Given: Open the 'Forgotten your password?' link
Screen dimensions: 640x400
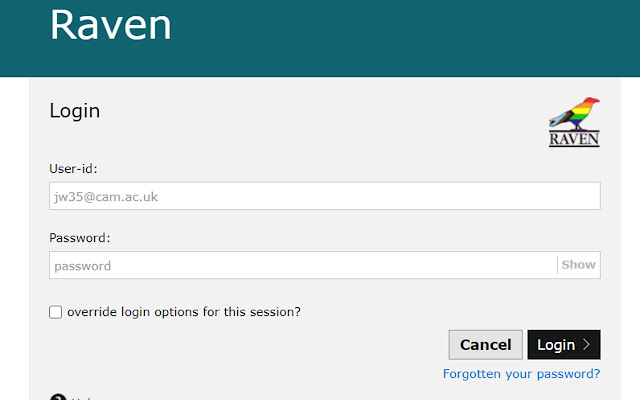Looking at the screenshot, I should coord(521,374).
